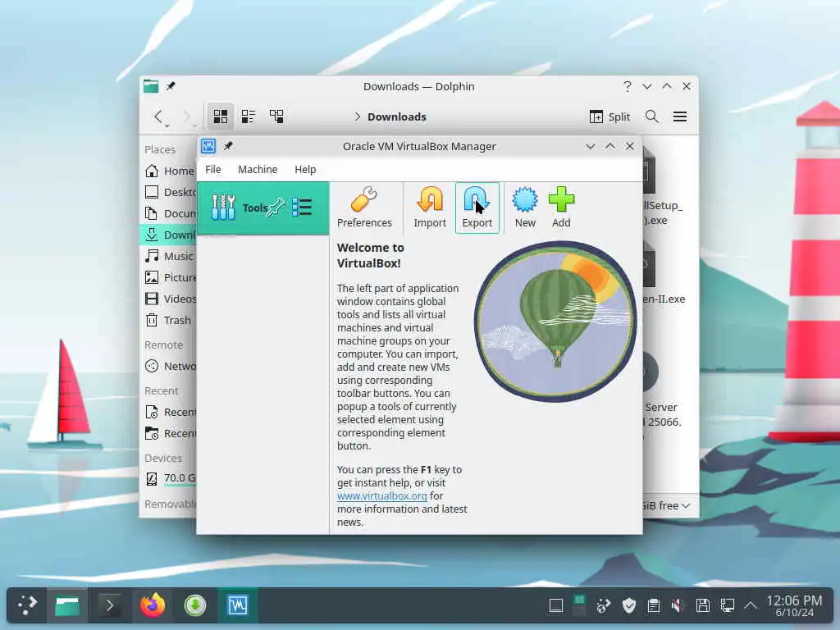Create a New virtual machine
The height and width of the screenshot is (630, 840).
(x=525, y=208)
